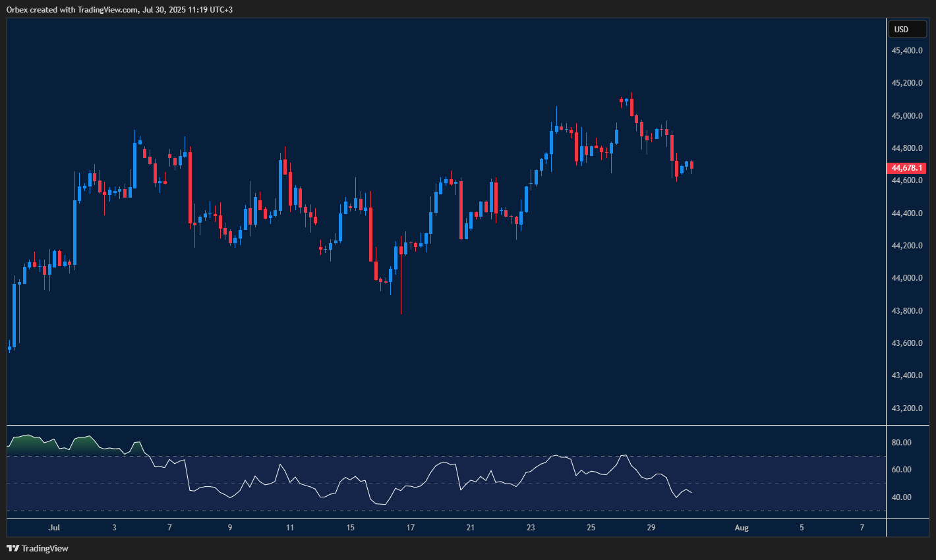Click the red current price label 44,678.1
The image size is (936, 560).
(x=908, y=168)
